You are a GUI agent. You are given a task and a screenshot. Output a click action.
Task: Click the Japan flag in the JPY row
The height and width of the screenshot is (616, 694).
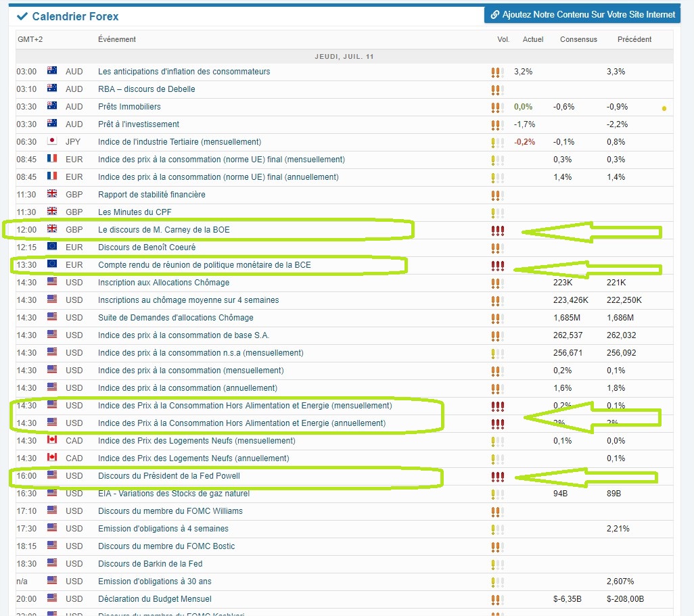click(52, 141)
